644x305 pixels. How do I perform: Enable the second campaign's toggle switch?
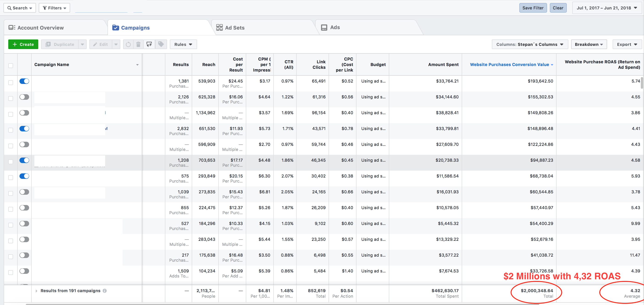click(24, 97)
